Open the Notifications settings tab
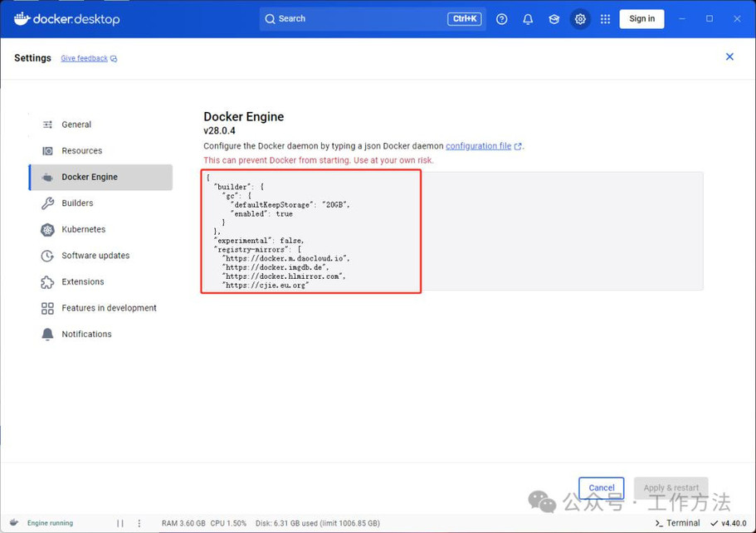The width and height of the screenshot is (756, 533). pyautogui.click(x=100, y=335)
